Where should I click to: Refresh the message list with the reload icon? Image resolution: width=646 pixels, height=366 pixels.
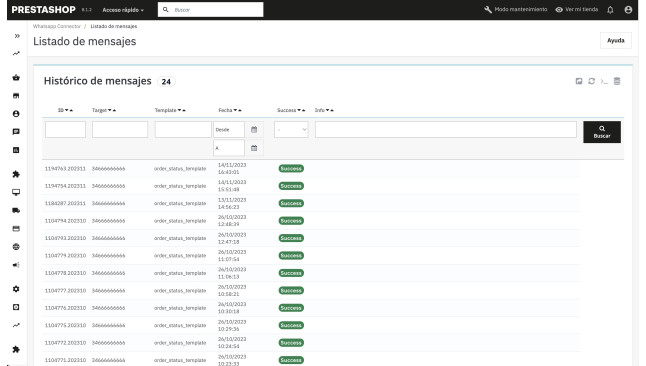(x=592, y=81)
